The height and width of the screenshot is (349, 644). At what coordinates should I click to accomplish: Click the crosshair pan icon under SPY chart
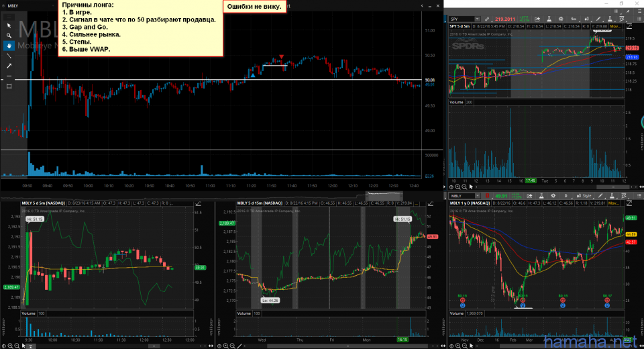pyautogui.click(x=451, y=187)
